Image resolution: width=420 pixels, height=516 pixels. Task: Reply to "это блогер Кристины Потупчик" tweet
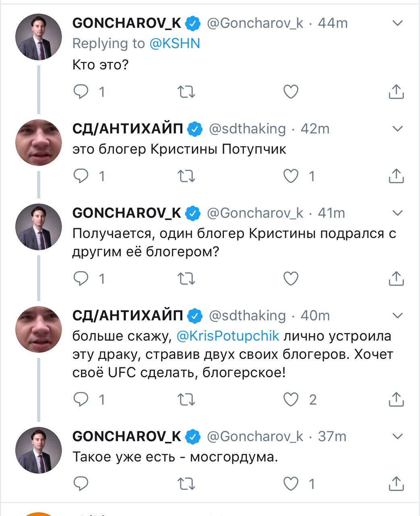coord(81,176)
